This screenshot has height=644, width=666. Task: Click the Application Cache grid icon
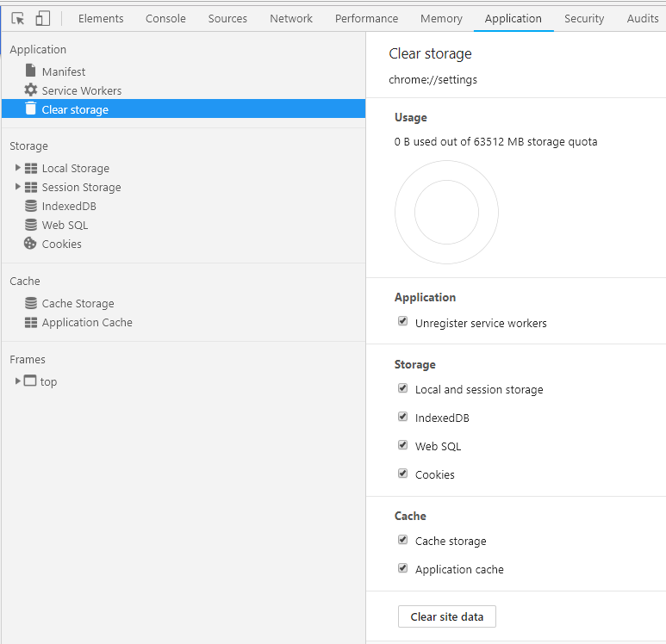[x=30, y=323]
